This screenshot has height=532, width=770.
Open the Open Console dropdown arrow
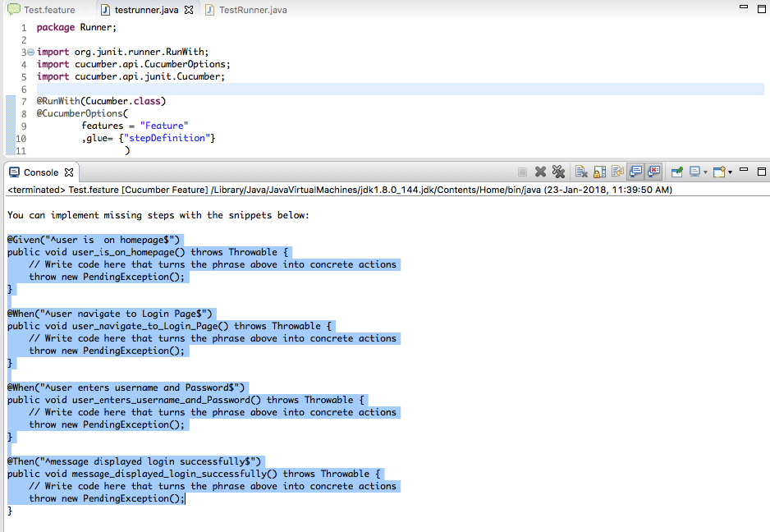pos(730,172)
